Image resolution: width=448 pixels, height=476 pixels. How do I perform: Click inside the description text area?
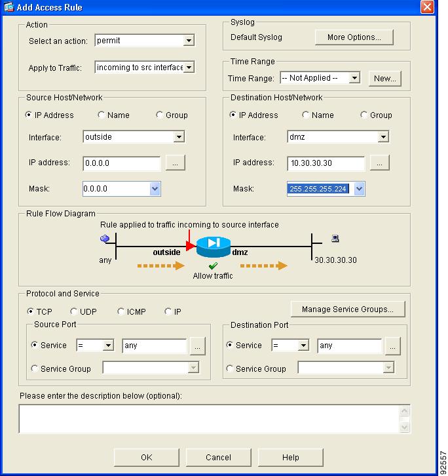click(x=210, y=418)
